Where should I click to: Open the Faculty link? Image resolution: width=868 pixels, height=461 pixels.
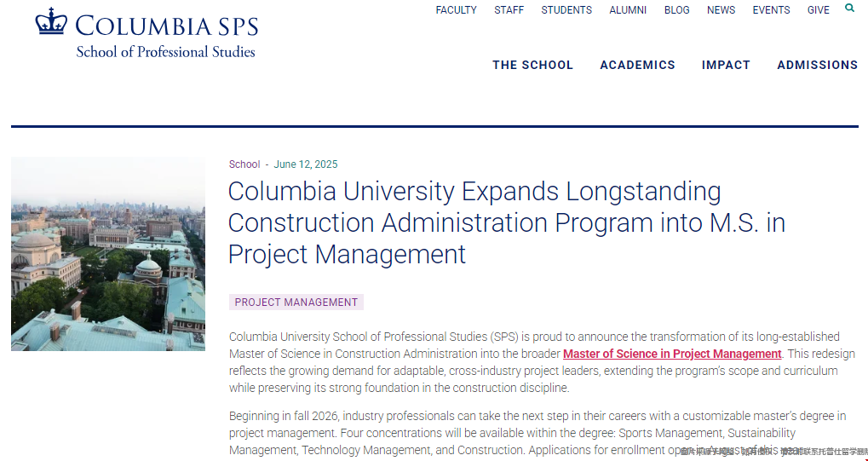456,10
